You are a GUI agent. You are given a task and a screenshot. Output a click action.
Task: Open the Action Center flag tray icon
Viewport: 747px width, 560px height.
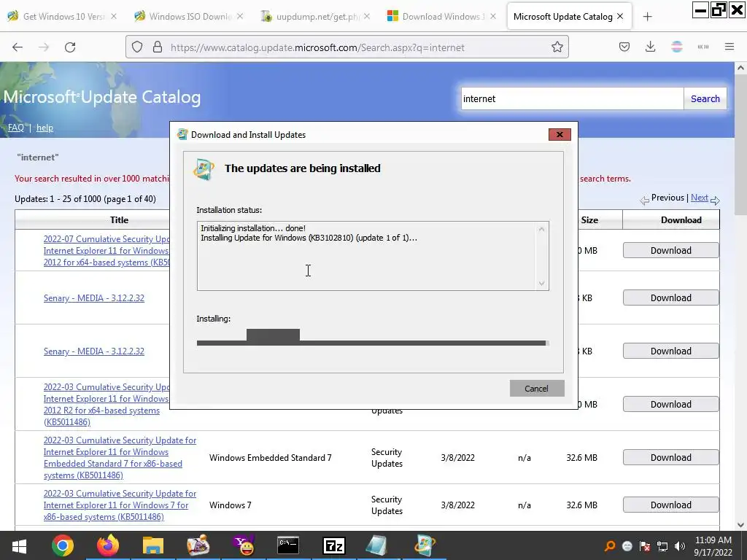[645, 546]
